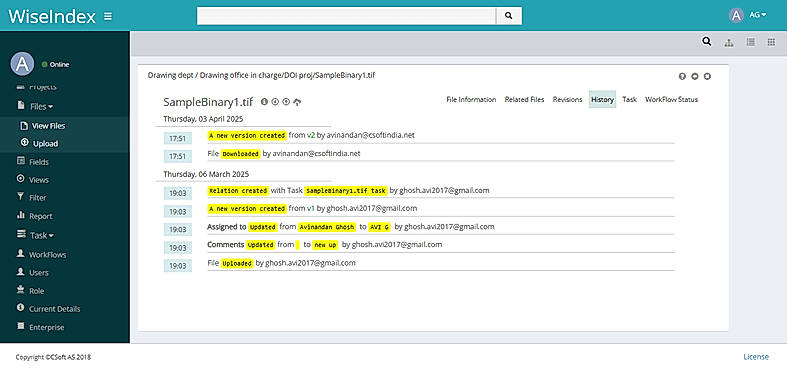The width and height of the screenshot is (787, 368).
Task: Click the cloud upload icon beside file title
Action: click(297, 102)
